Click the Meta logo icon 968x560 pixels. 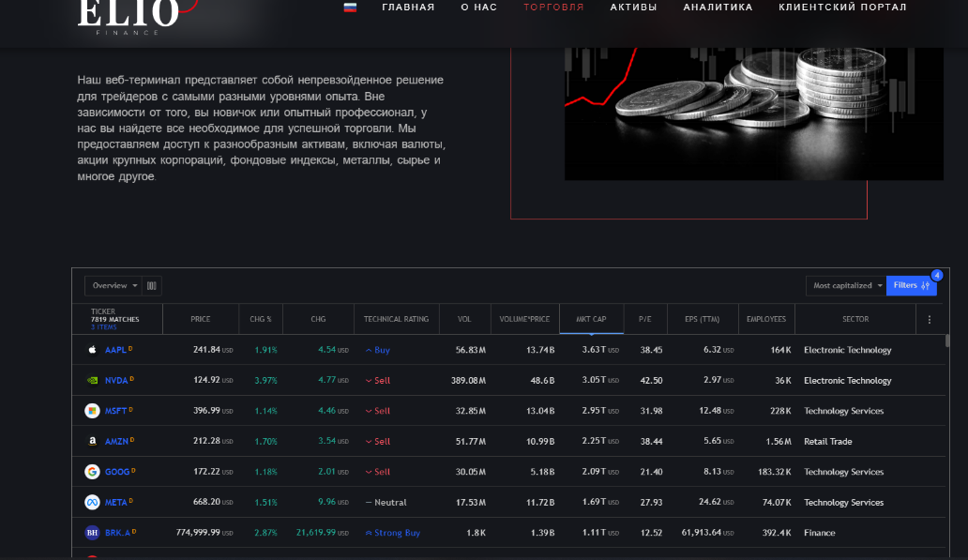point(92,502)
